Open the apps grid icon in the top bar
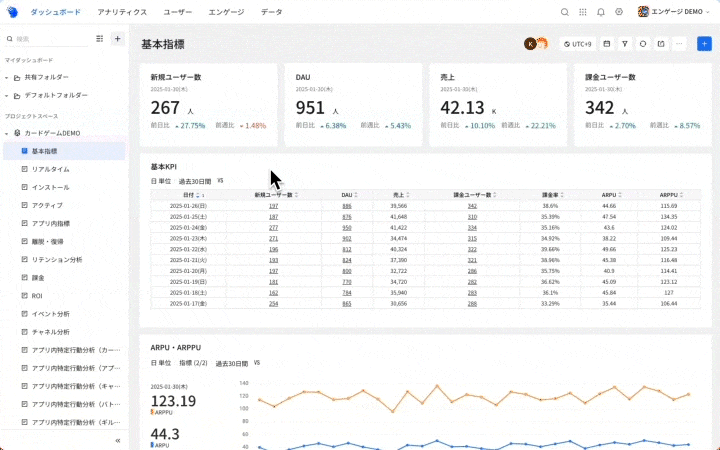Image resolution: width=720 pixels, height=450 pixels. (x=583, y=12)
